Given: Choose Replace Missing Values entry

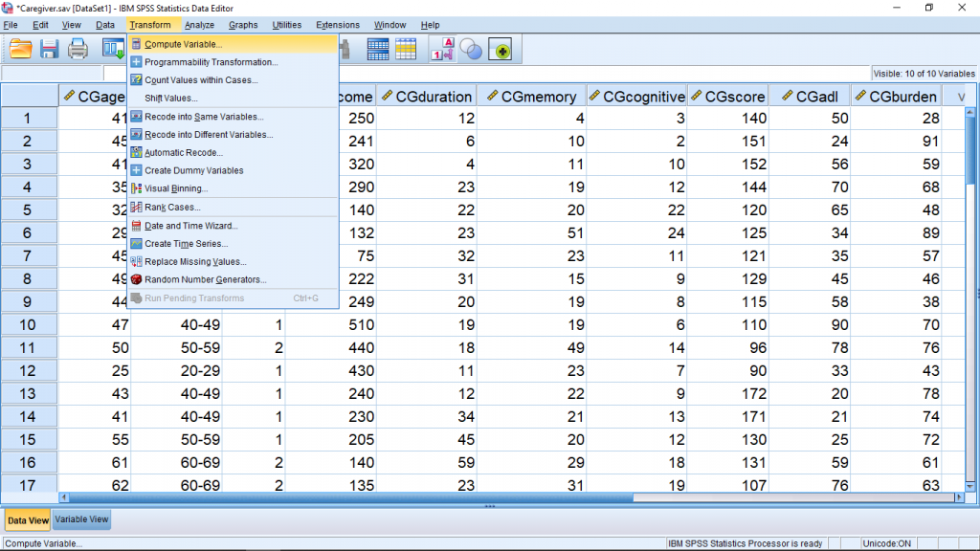Looking at the screenshot, I should (x=195, y=261).
